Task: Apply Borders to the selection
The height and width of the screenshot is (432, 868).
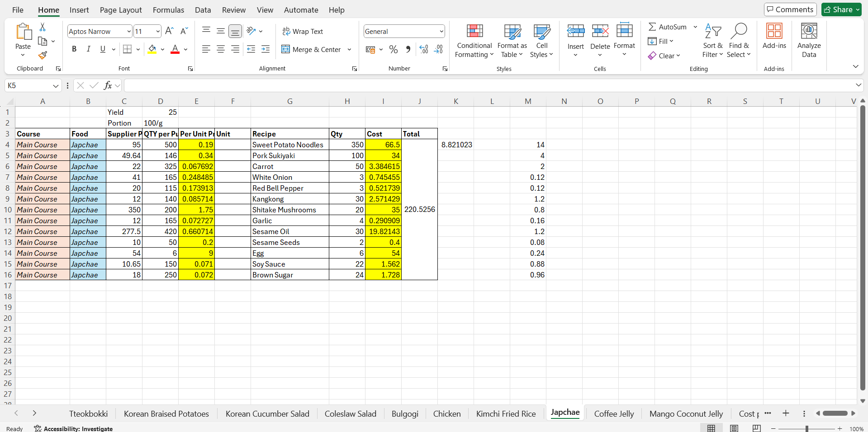Action: (128, 49)
